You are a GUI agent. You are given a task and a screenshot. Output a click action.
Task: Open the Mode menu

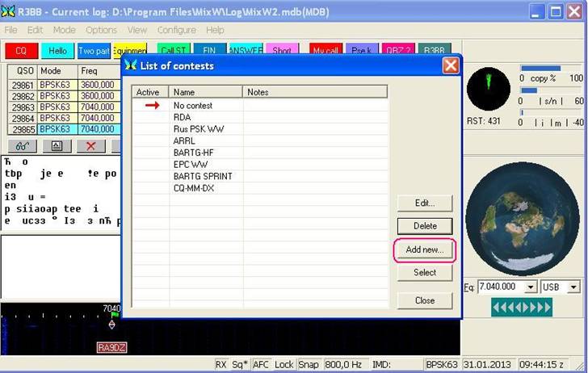tap(65, 30)
